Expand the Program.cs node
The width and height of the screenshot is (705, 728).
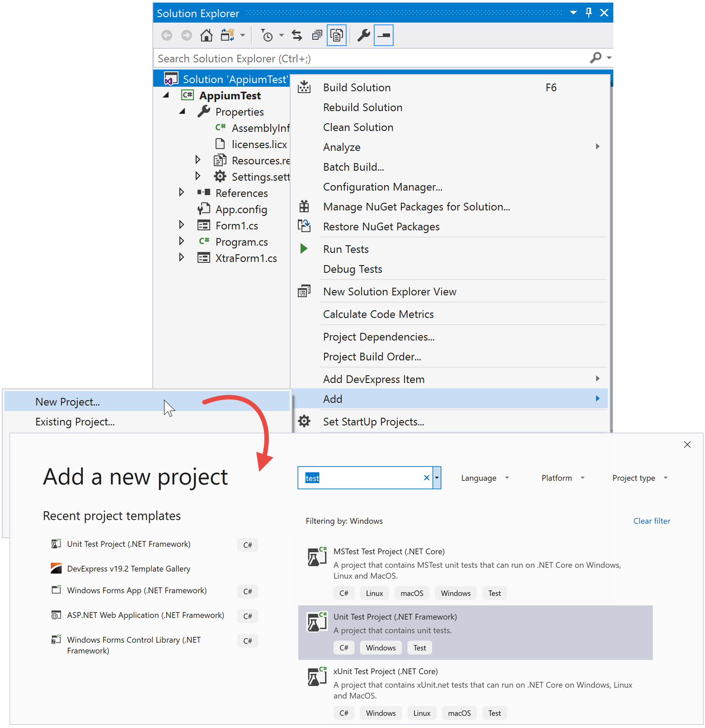point(181,241)
